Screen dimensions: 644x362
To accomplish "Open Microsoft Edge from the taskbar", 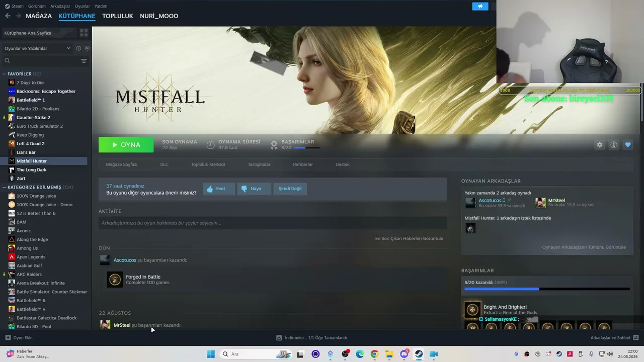I will pyautogui.click(x=360, y=354).
